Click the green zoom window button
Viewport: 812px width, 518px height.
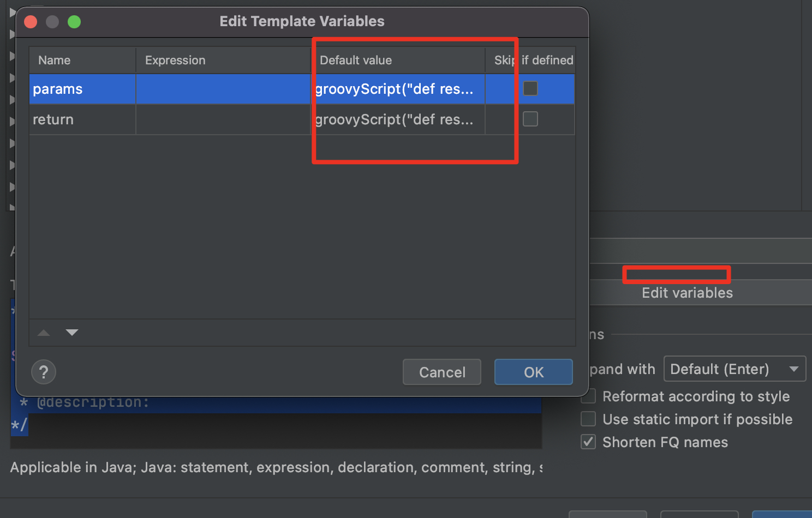pos(74,22)
